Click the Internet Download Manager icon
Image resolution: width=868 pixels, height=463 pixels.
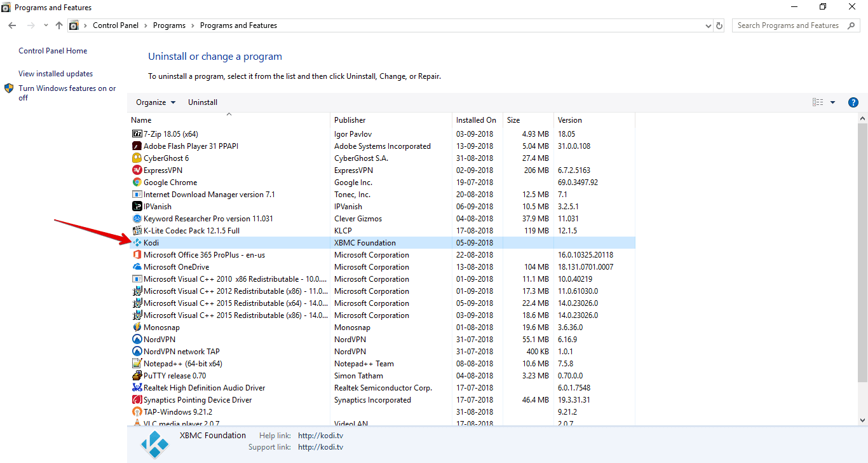pyautogui.click(x=137, y=195)
